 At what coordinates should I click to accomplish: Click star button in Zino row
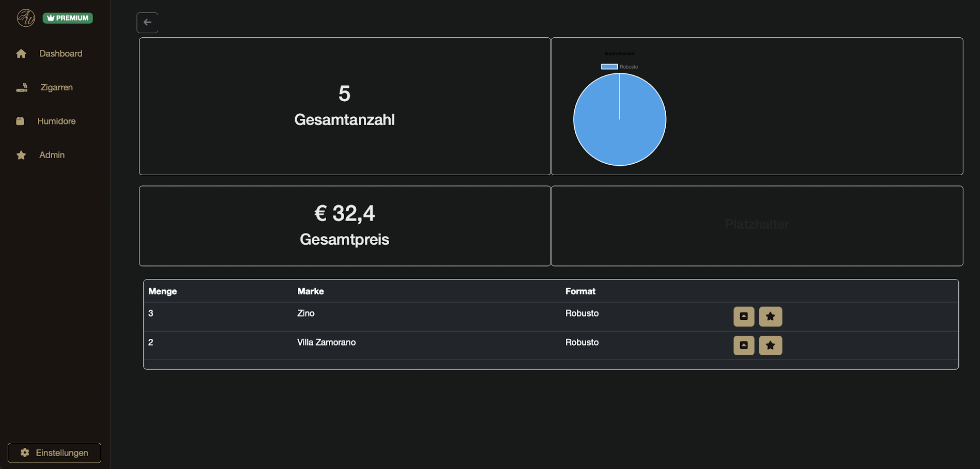click(770, 317)
